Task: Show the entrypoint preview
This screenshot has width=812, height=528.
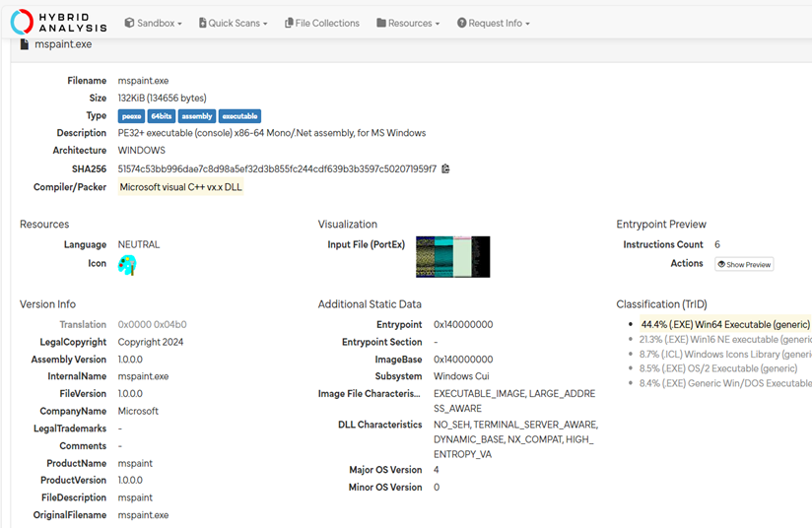Action: coord(744,264)
